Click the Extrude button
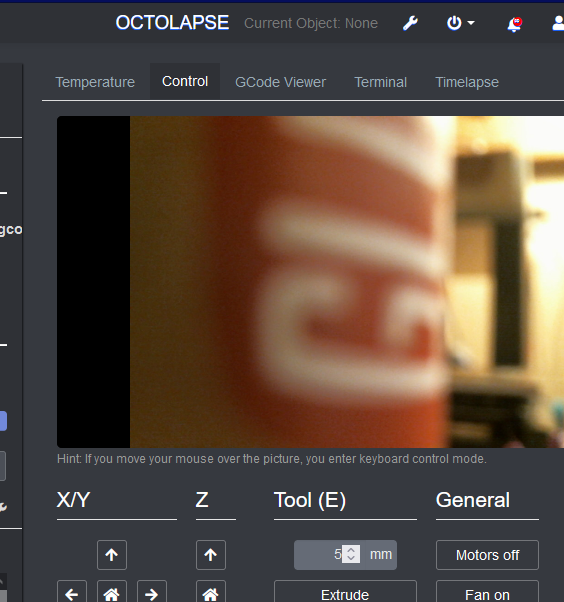Screen dimensions: 564x602 point(345,591)
